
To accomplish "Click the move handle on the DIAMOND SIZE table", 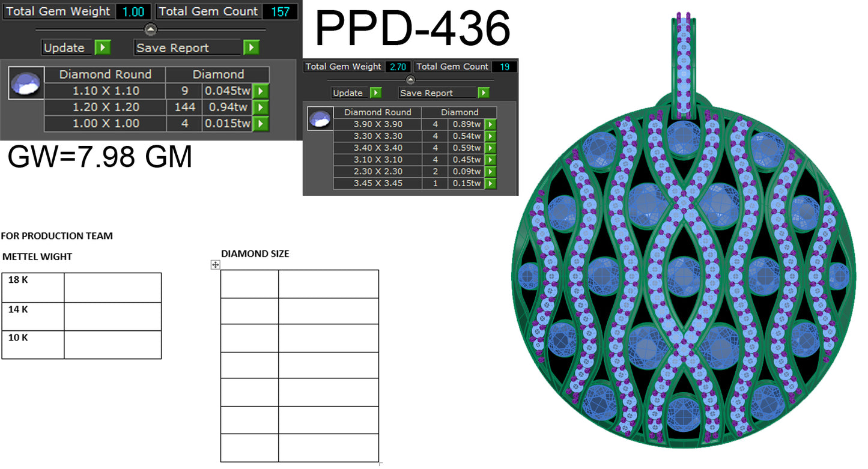I will click(x=215, y=265).
